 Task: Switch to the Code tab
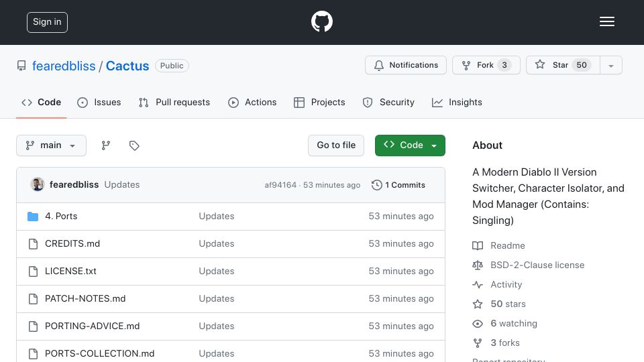tap(41, 102)
